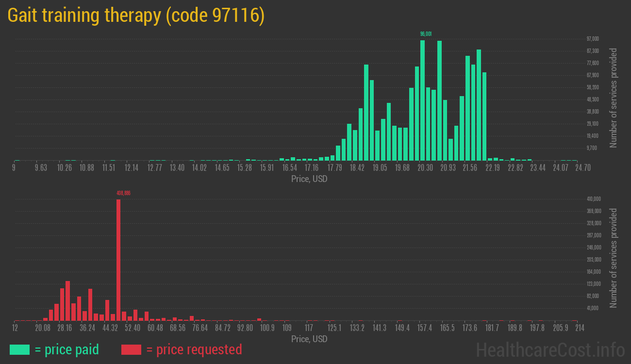Viewport: 631px width, 364px height.
Task: Click the 20.30 tick on the green chart axis
Action: point(425,168)
